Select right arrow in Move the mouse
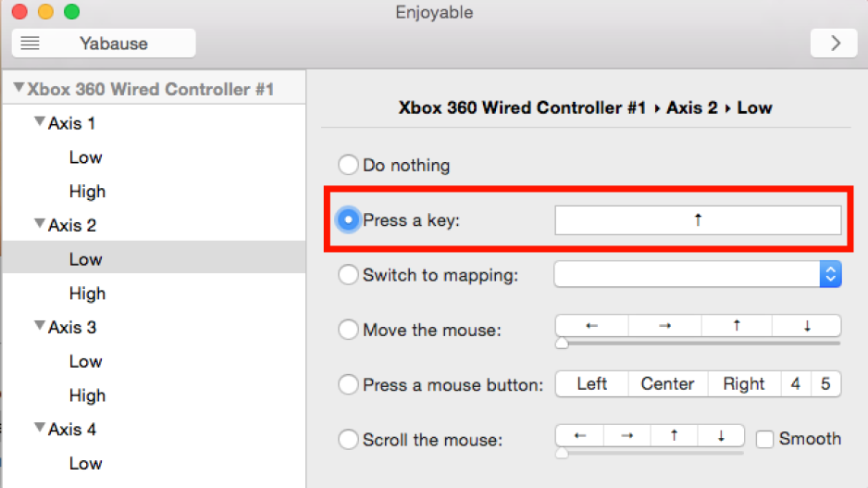This screenshot has width=868, height=488. pyautogui.click(x=664, y=326)
